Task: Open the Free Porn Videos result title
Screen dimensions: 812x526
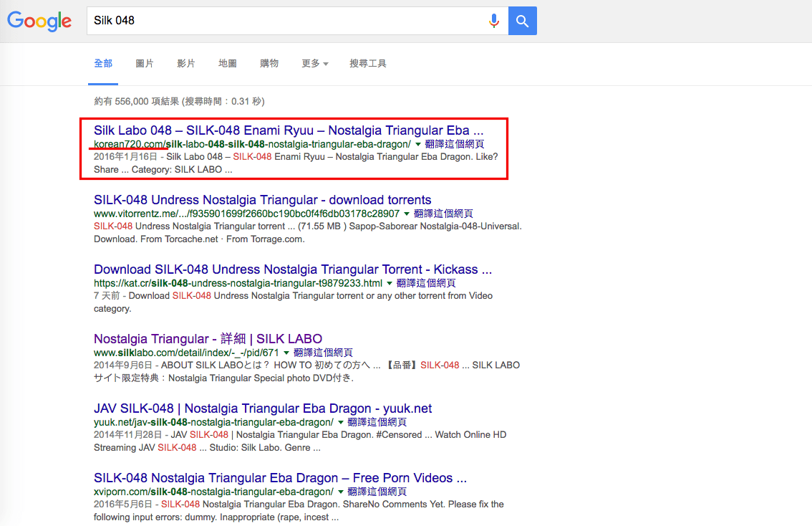Action: [280, 477]
